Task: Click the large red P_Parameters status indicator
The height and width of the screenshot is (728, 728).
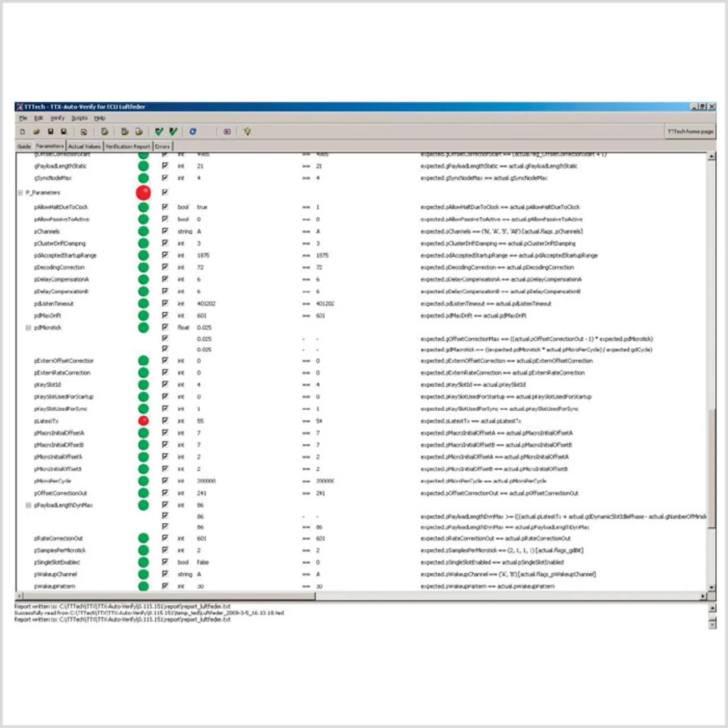Action: click(143, 193)
